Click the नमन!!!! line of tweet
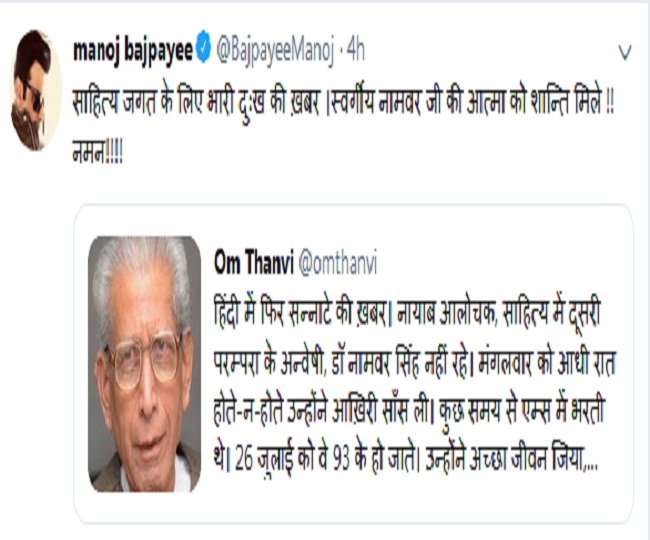The image size is (650, 540). [x=97, y=154]
